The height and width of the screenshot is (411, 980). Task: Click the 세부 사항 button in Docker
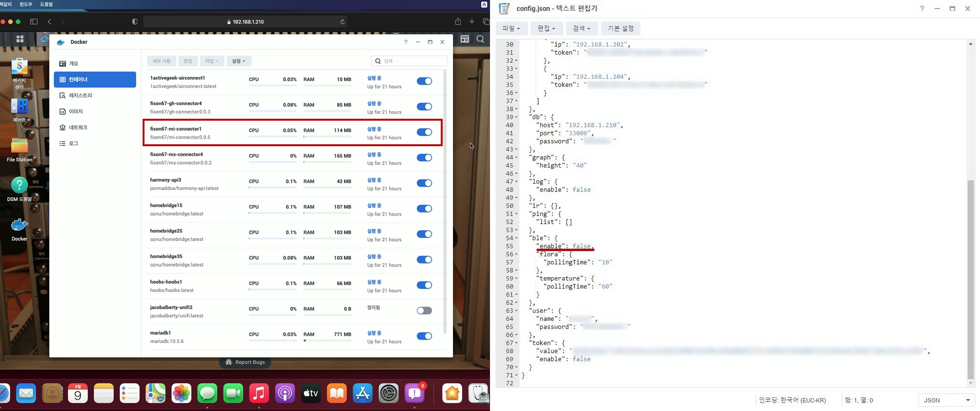pos(161,61)
